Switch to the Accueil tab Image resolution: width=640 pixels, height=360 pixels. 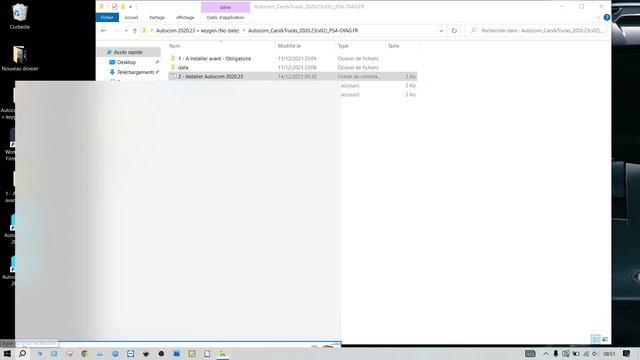[131, 18]
